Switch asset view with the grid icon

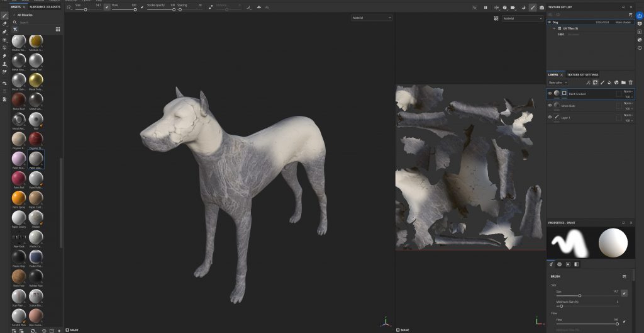point(58,29)
